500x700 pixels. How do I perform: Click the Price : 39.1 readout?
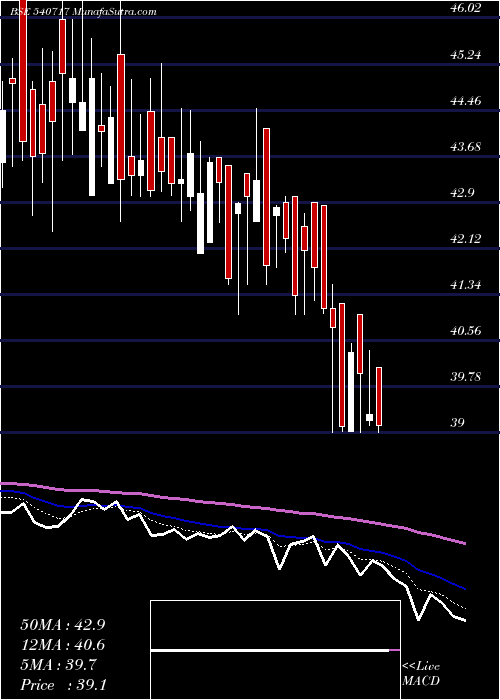(x=62, y=685)
